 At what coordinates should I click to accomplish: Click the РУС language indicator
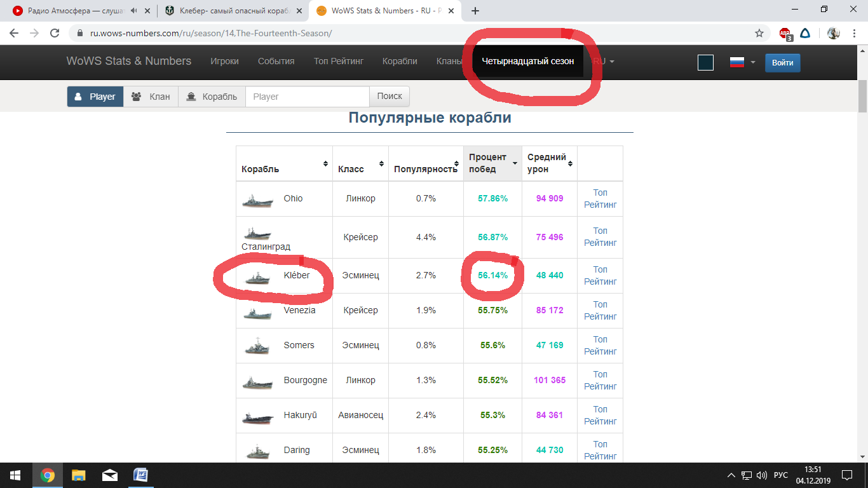(x=781, y=475)
